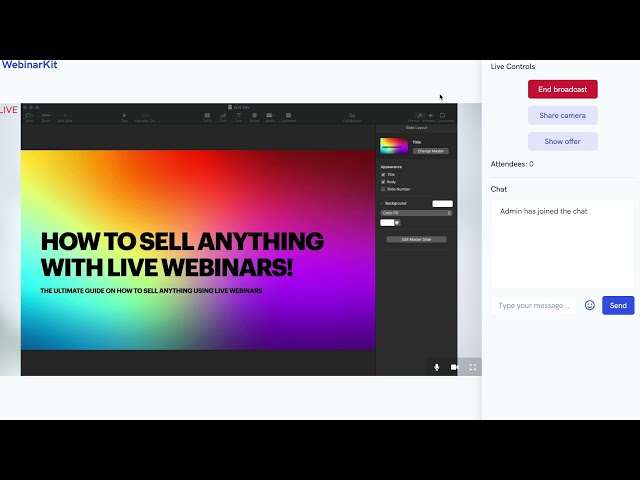Screen dimensions: 640x480
Task: Click the Share camera button
Action: tap(562, 115)
